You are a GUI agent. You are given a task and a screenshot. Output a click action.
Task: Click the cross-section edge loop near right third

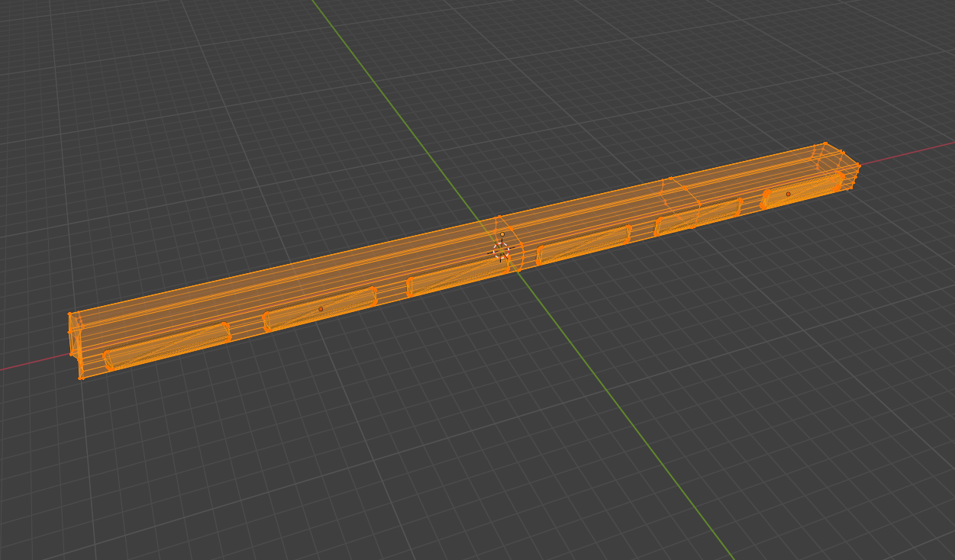click(681, 204)
